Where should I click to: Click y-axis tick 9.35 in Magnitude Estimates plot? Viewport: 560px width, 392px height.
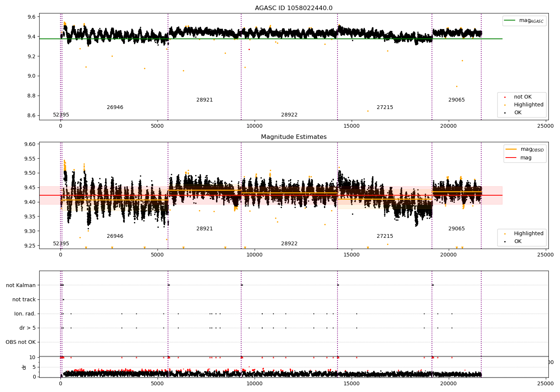(x=30, y=217)
